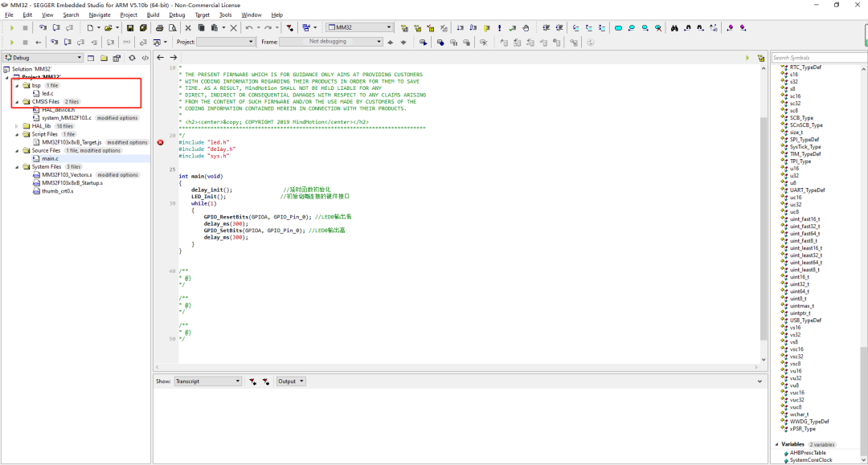Open the Transcript show dropdown
This screenshot has width=868, height=465.
point(208,381)
